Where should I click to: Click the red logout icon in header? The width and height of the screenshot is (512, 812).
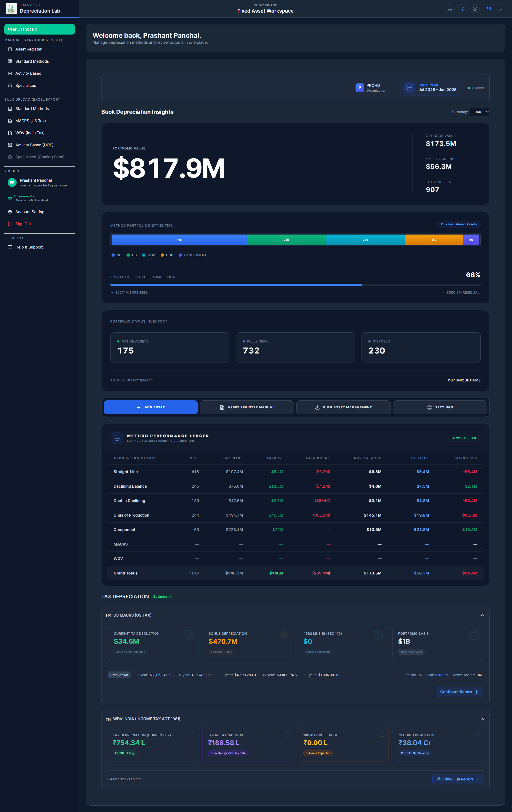(501, 9)
